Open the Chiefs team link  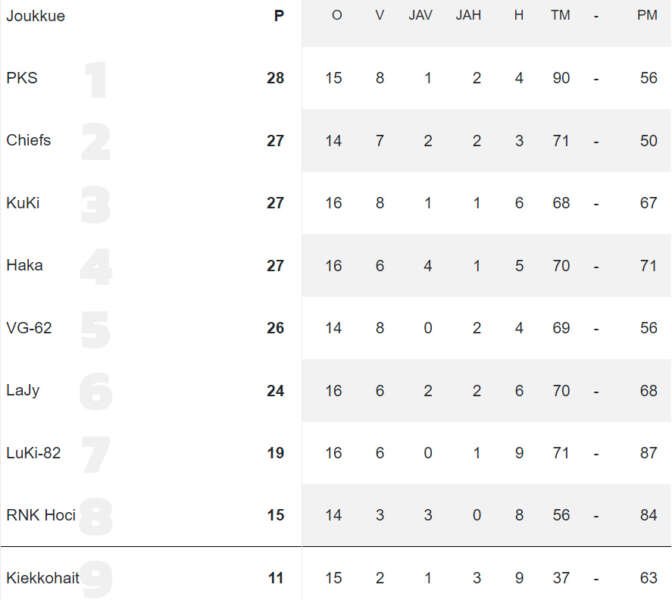28,140
